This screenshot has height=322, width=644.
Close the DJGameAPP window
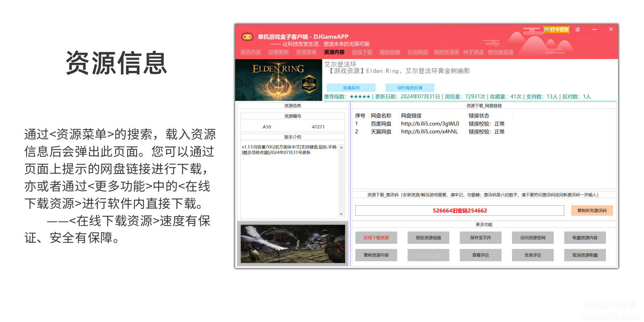coord(611,29)
